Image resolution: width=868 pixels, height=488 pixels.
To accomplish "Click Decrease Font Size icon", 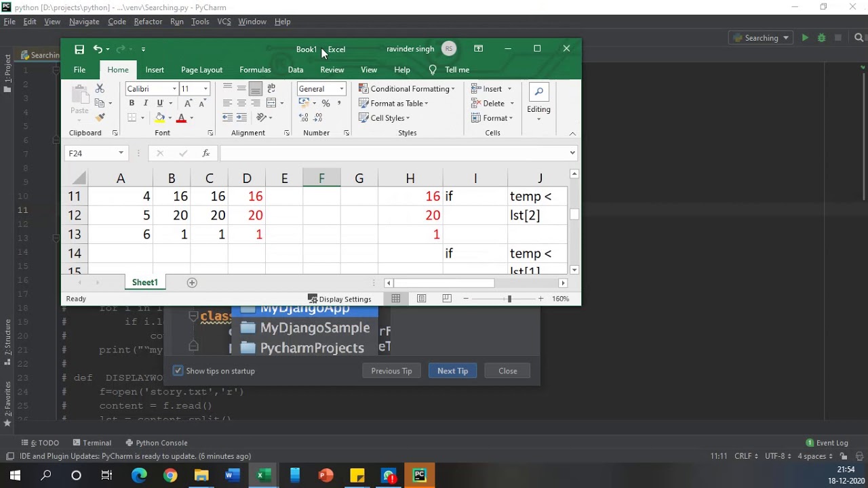I will (201, 103).
